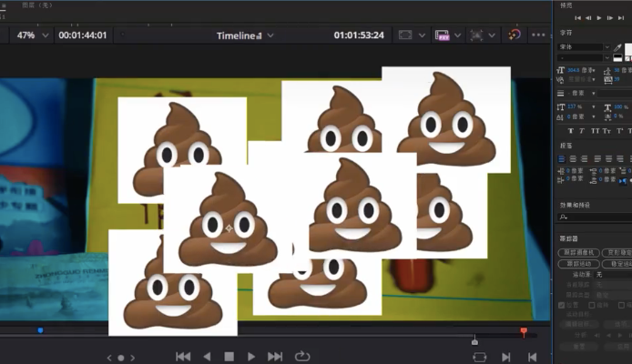Image resolution: width=632 pixels, height=364 pixels.
Task: Click the effects and presets search field
Action: pos(595,217)
